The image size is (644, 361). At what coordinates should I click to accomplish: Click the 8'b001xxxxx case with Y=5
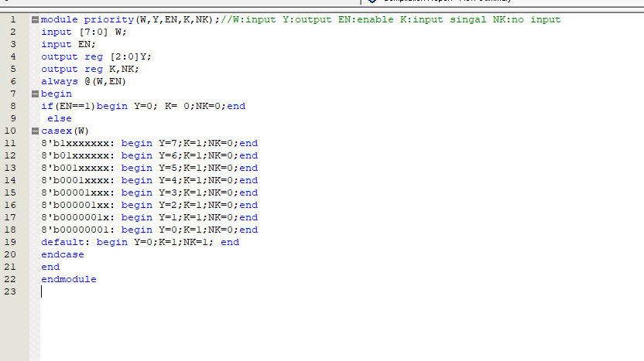[x=149, y=168]
